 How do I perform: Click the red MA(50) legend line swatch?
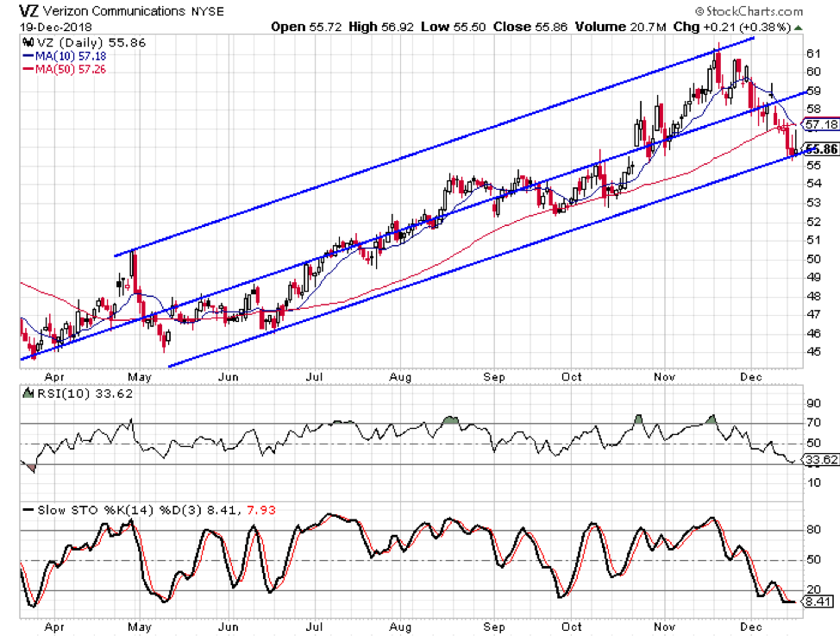point(28,69)
